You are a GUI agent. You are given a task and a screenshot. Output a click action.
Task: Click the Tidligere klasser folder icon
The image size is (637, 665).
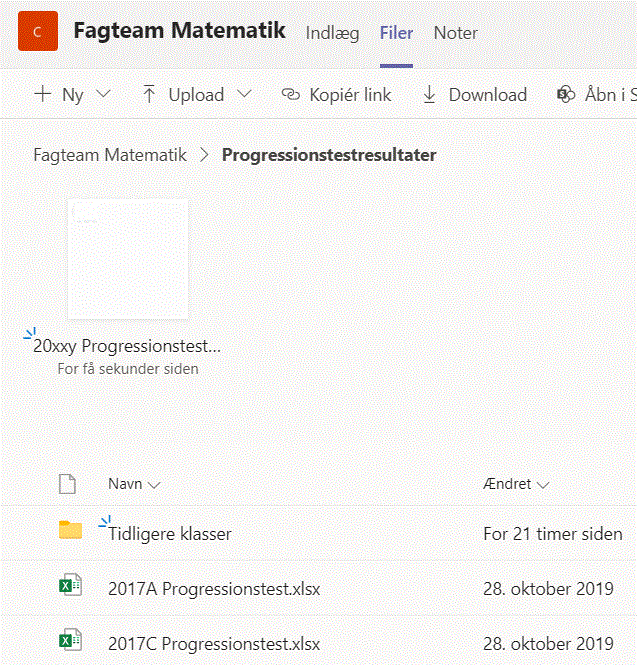[70, 531]
